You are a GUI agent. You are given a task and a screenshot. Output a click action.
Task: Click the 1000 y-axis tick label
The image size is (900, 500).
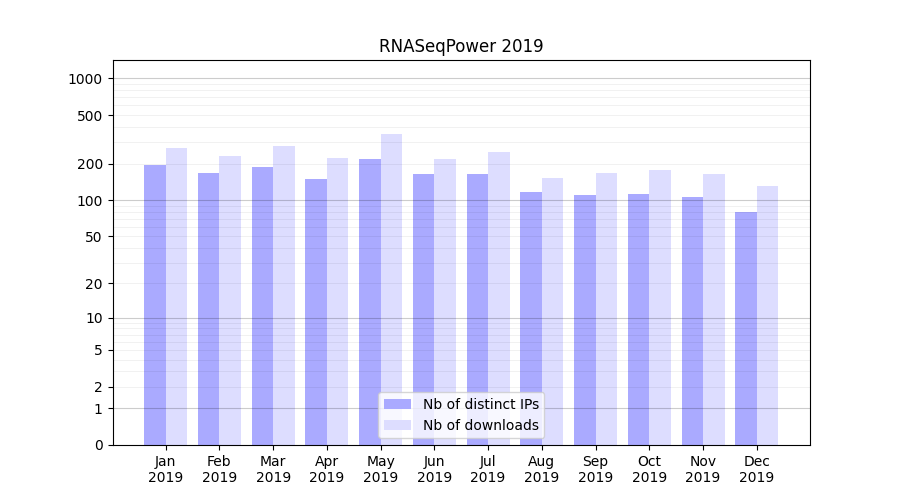[85, 79]
